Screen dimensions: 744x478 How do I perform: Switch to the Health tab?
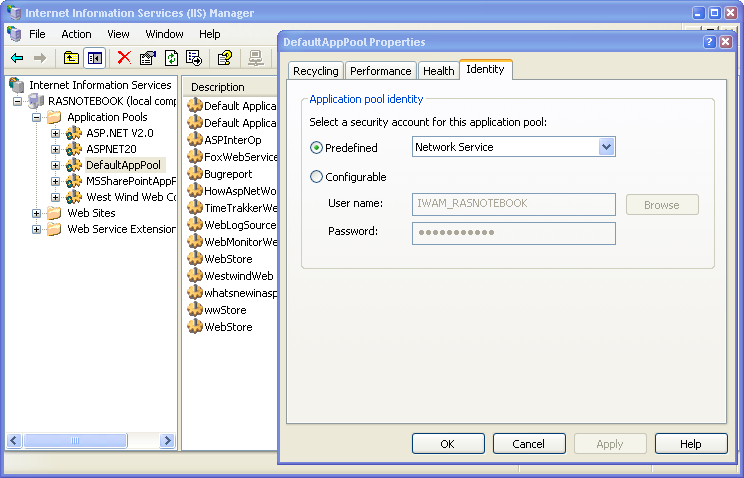(438, 71)
